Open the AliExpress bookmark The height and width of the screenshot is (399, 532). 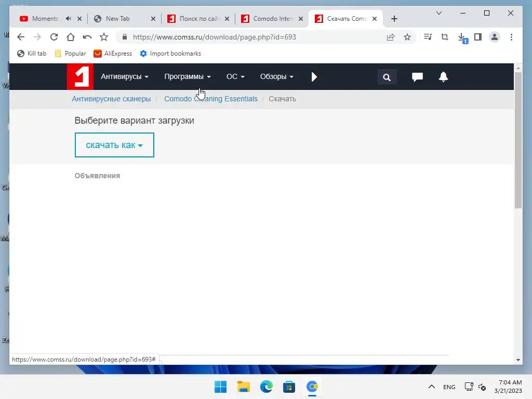[113, 54]
